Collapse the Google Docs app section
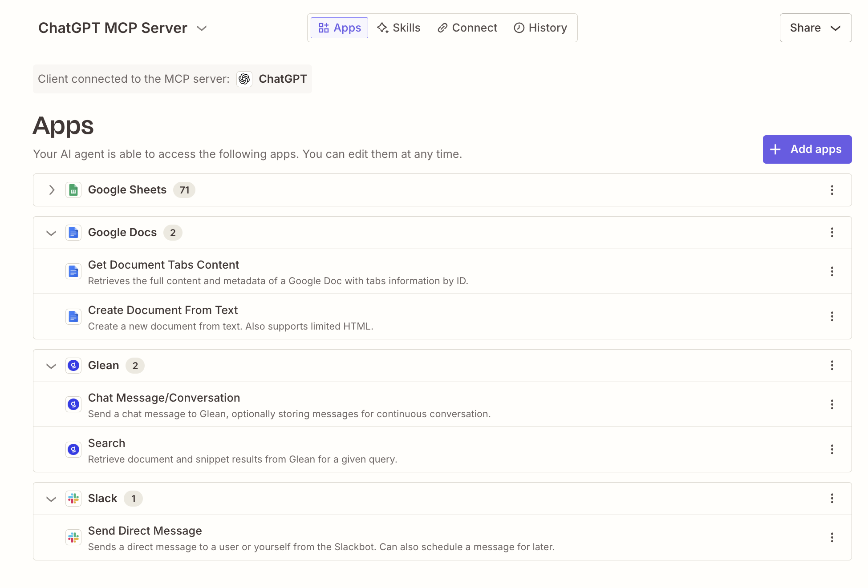868x588 pixels. point(51,233)
